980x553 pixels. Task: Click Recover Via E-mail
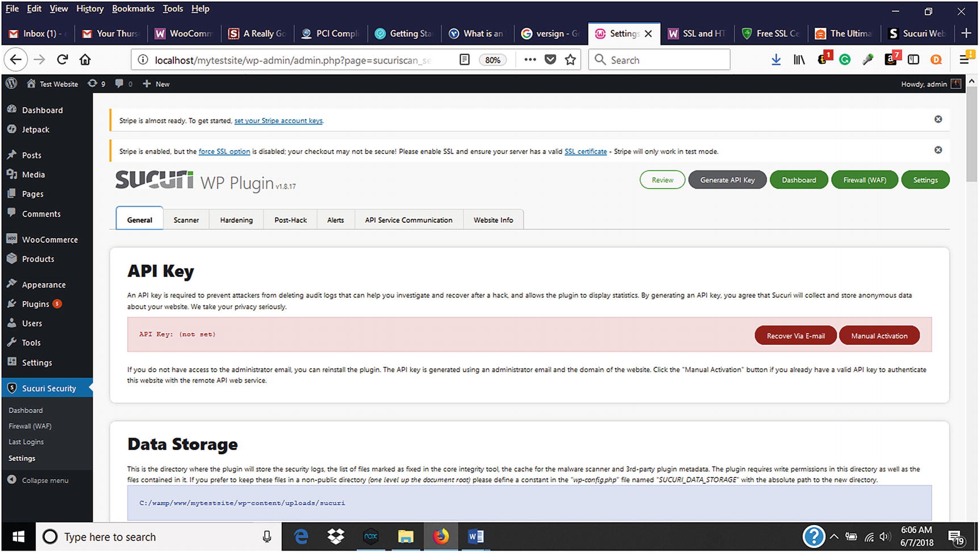(x=795, y=335)
